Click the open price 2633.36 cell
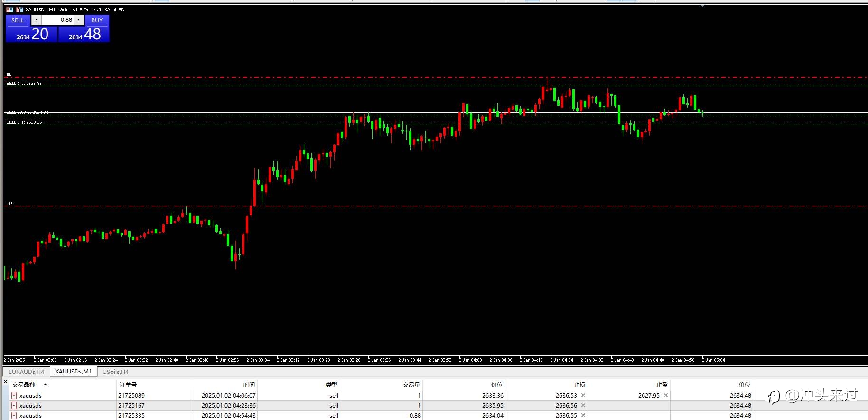Viewport: 868px width, 420px height. (x=493, y=395)
